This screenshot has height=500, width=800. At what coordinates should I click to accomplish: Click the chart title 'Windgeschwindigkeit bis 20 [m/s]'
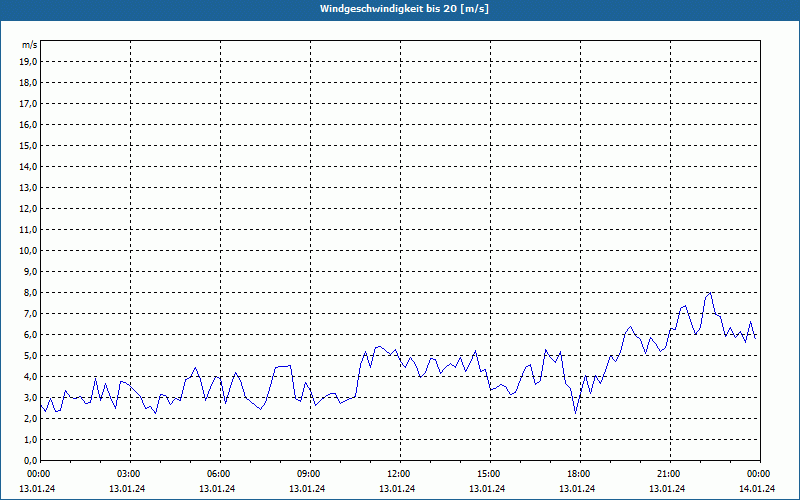(x=404, y=9)
